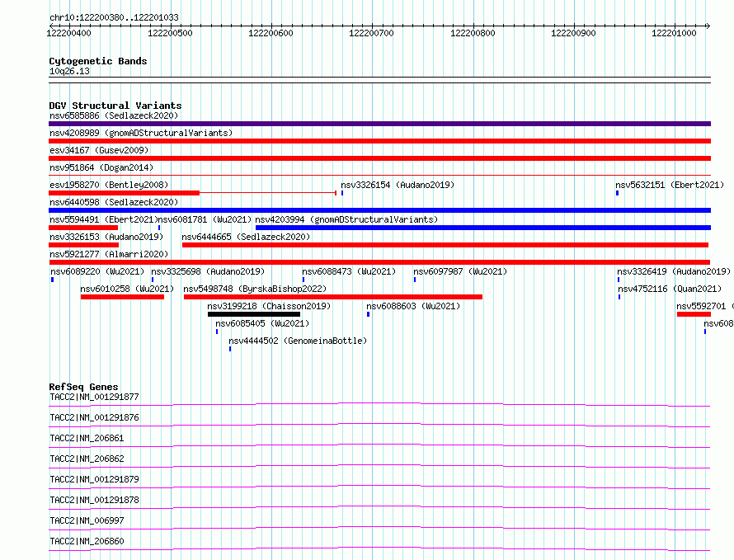Screen dimensions: 734x560
Task: Open the nsv951864 (Dogan2014) variant
Action: coord(101,167)
